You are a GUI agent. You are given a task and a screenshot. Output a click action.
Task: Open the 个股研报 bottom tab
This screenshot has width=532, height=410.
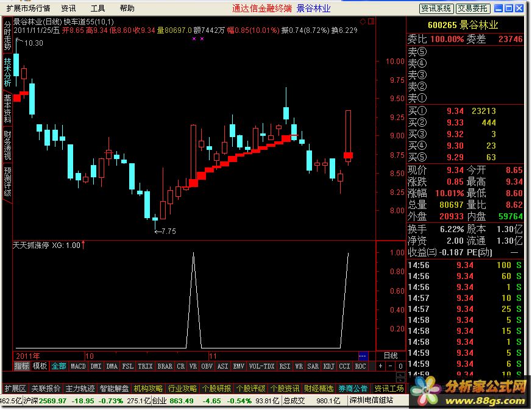[x=216, y=389]
